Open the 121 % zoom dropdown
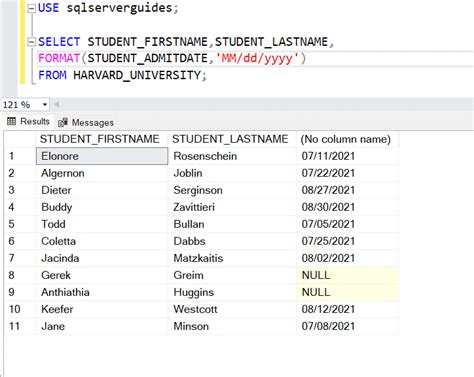 [44, 105]
